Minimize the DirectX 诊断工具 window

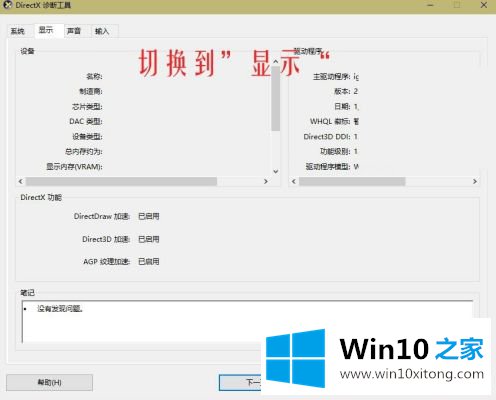click(430, 5)
